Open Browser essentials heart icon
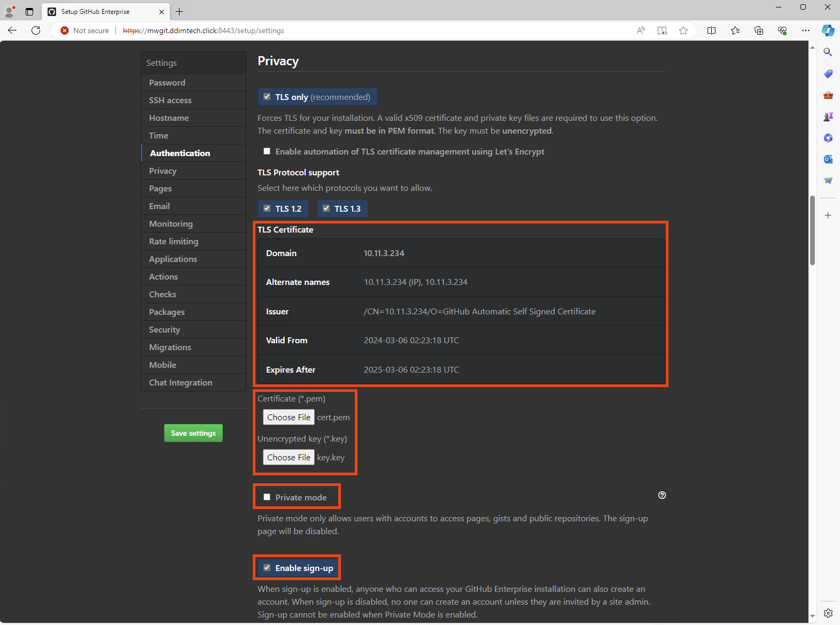840x625 pixels. (x=782, y=30)
